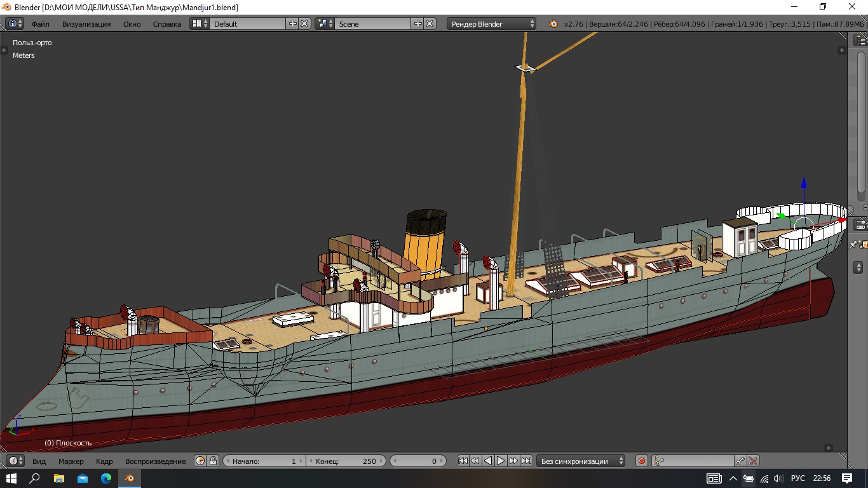Open the Визуализация menu
Viewport: 868px width, 488px height.
[86, 24]
